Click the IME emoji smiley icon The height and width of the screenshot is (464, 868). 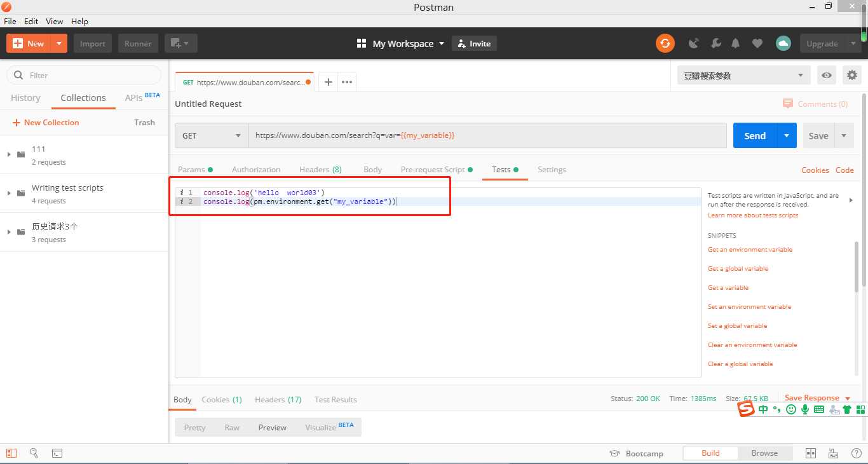point(790,409)
